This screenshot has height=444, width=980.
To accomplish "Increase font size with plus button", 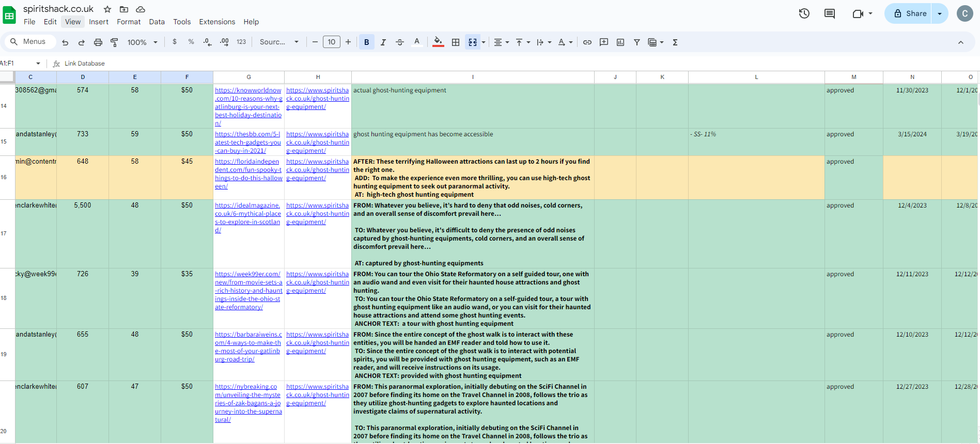I will (x=348, y=42).
